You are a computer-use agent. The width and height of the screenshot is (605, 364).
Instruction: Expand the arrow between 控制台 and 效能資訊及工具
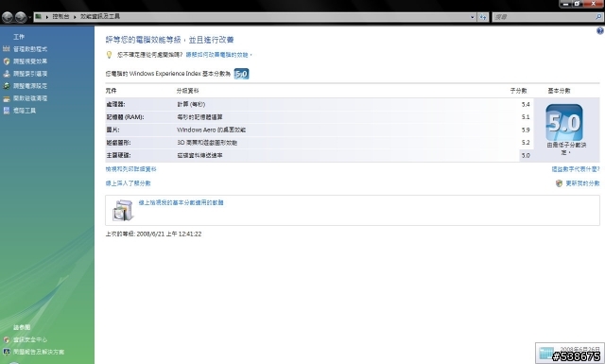pyautogui.click(x=75, y=17)
